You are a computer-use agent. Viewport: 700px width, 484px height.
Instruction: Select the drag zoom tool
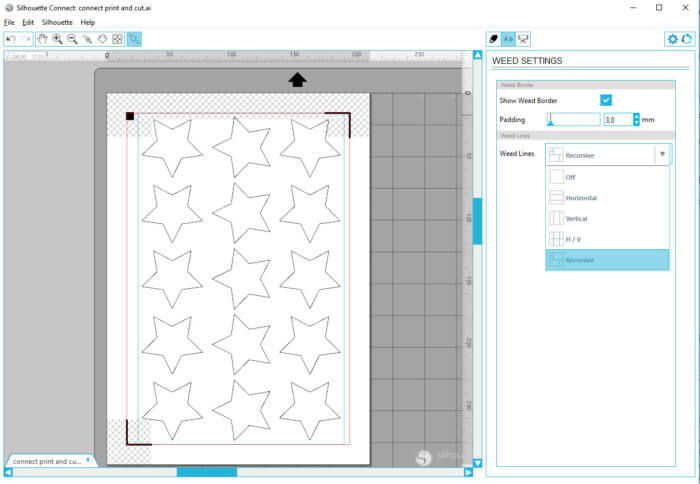[88, 39]
